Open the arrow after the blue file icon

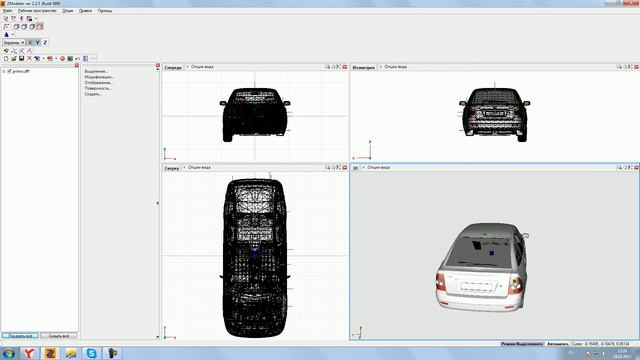[x=44, y=58]
